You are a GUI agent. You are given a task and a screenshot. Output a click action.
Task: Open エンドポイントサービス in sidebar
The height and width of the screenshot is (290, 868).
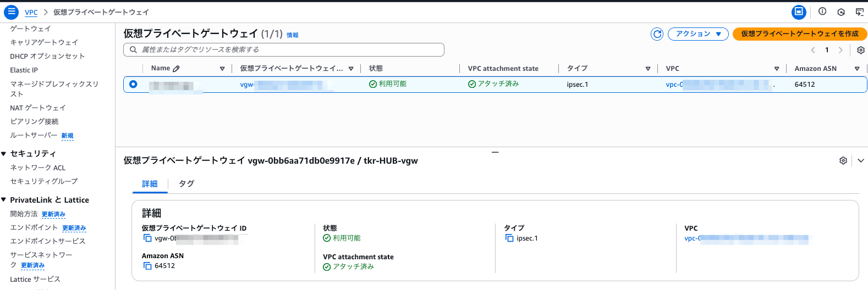47,241
